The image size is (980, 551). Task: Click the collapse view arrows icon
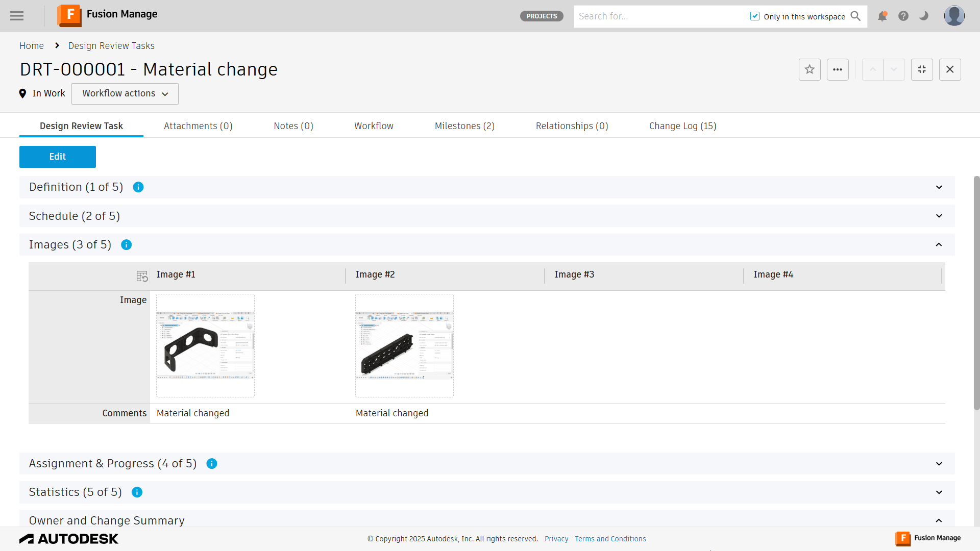click(x=922, y=69)
